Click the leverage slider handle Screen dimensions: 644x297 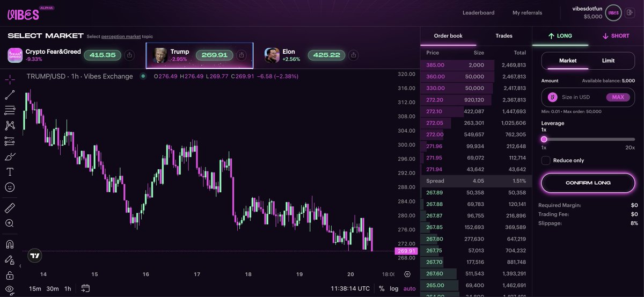(x=544, y=139)
